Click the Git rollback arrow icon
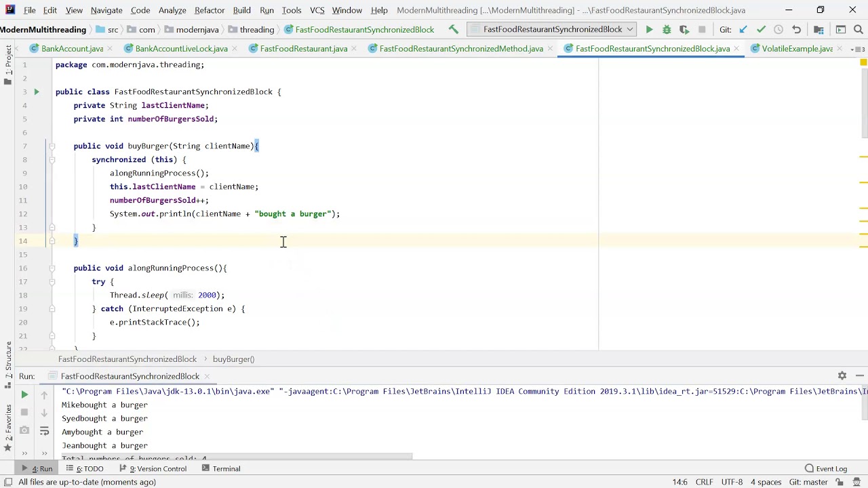Screen dimensions: 868x488 797,30
